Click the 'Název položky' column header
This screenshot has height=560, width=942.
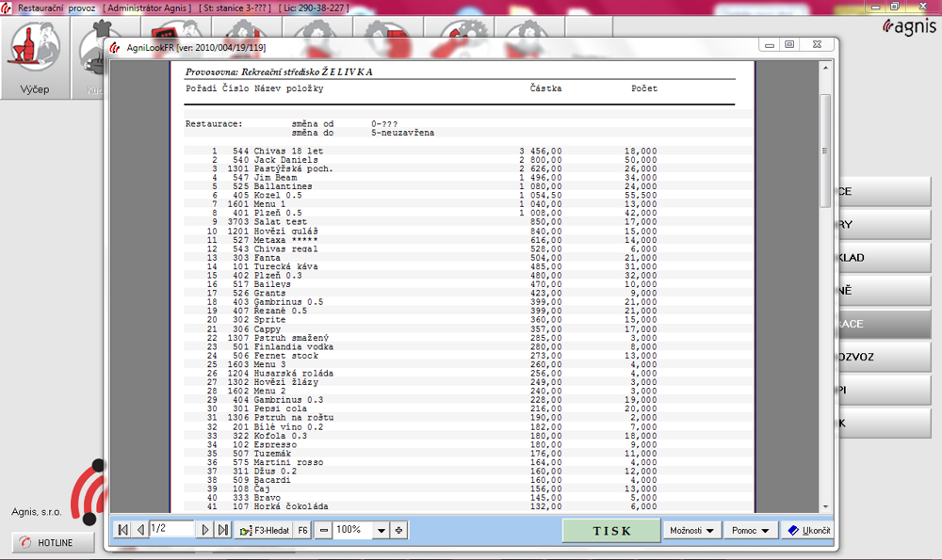click(288, 88)
